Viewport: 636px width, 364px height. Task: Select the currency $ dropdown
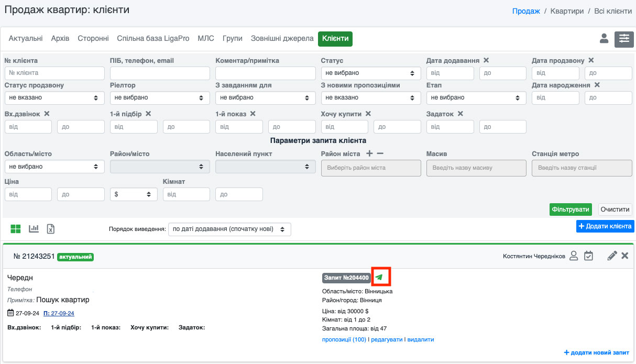(x=134, y=194)
